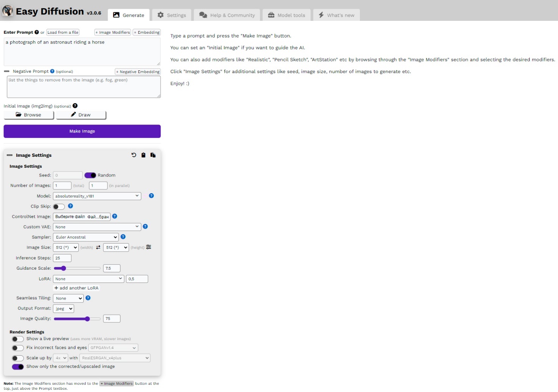
Task: Click the Inference Steps input field
Action: click(x=62, y=258)
